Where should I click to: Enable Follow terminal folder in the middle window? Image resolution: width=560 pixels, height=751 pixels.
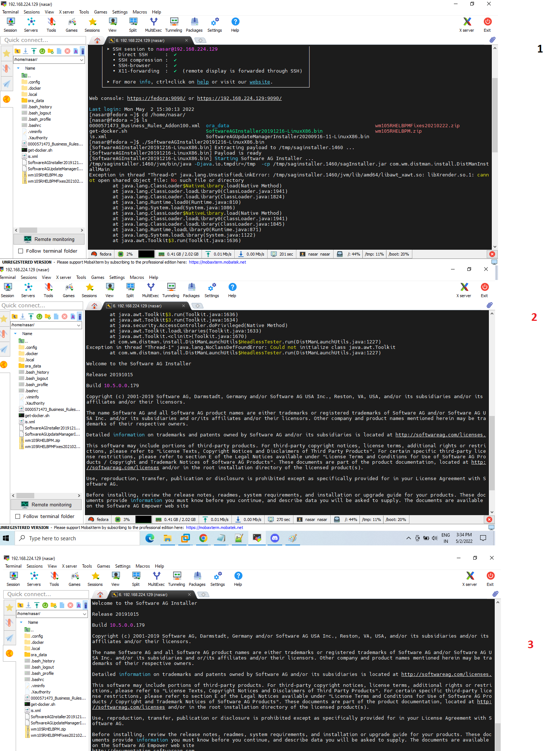[x=18, y=517]
